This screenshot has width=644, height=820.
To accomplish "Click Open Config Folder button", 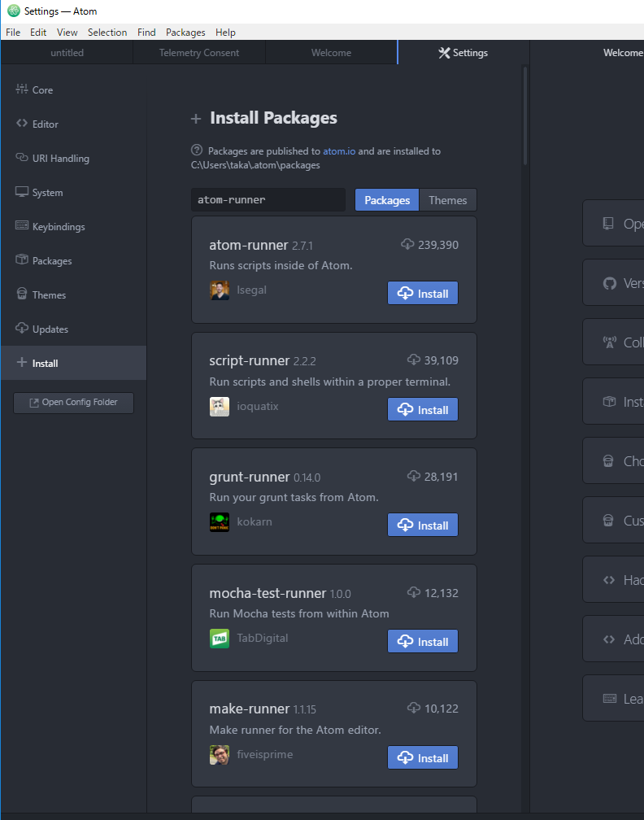I will pyautogui.click(x=74, y=403).
